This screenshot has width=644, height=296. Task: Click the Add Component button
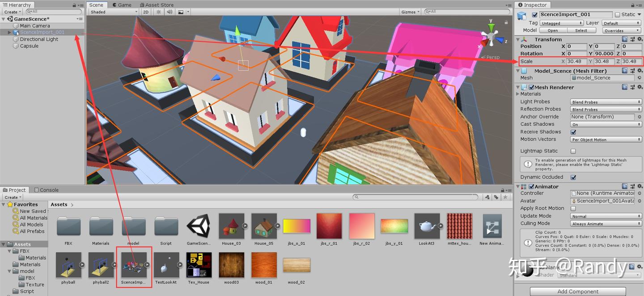pos(578,291)
